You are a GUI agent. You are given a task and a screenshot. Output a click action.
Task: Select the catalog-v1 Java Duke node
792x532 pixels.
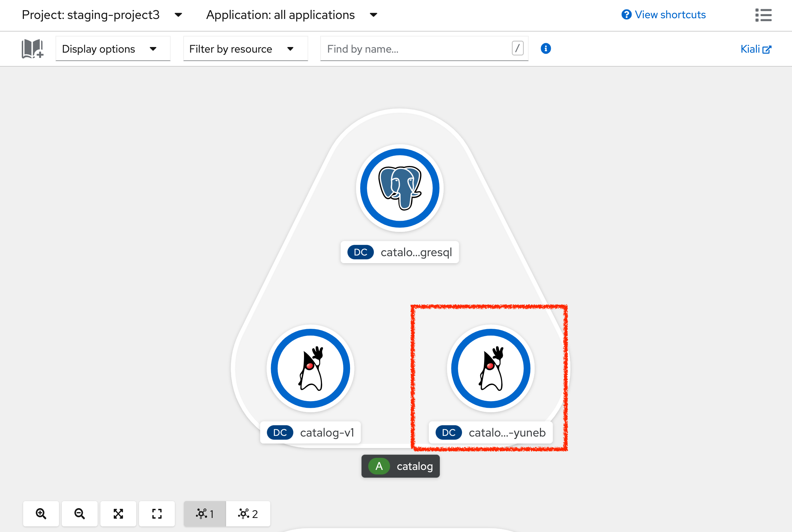[x=310, y=368]
